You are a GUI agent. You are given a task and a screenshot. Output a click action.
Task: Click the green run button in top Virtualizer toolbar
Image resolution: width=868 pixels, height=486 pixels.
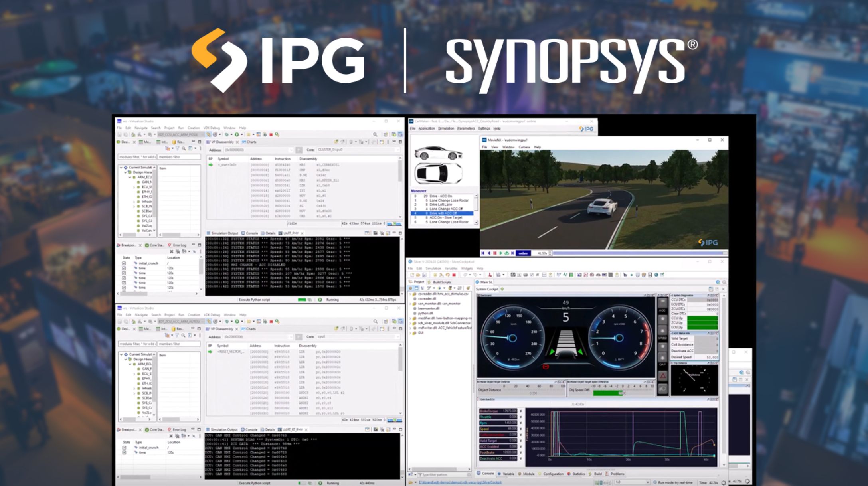pos(237,135)
